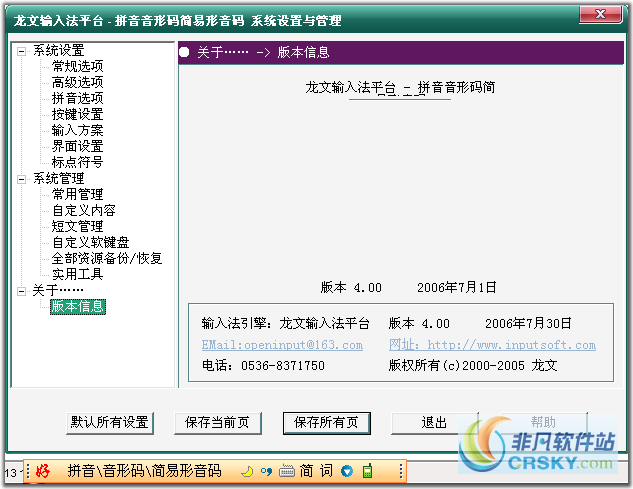Click 拼音\音形码\简易形音码 scheme label

(x=145, y=471)
